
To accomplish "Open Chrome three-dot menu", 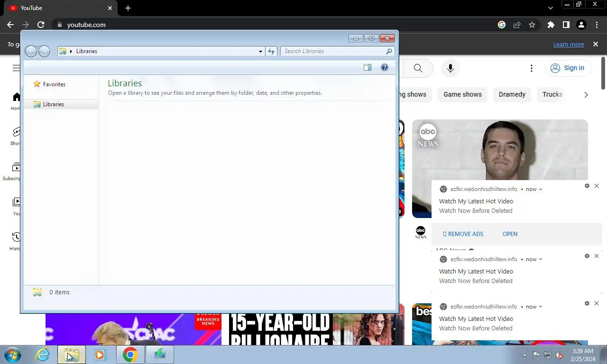I will pyautogui.click(x=597, y=25).
